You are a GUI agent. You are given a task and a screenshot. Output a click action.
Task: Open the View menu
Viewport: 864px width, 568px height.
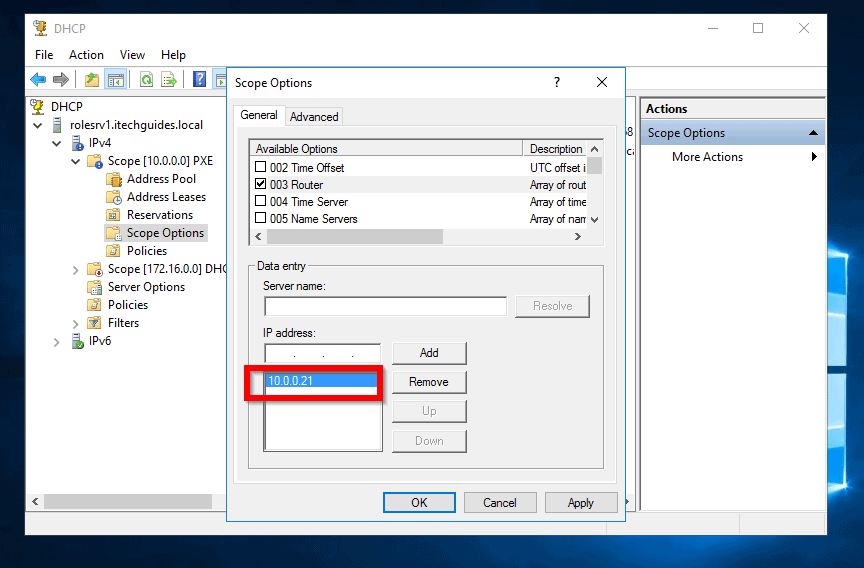pyautogui.click(x=132, y=55)
